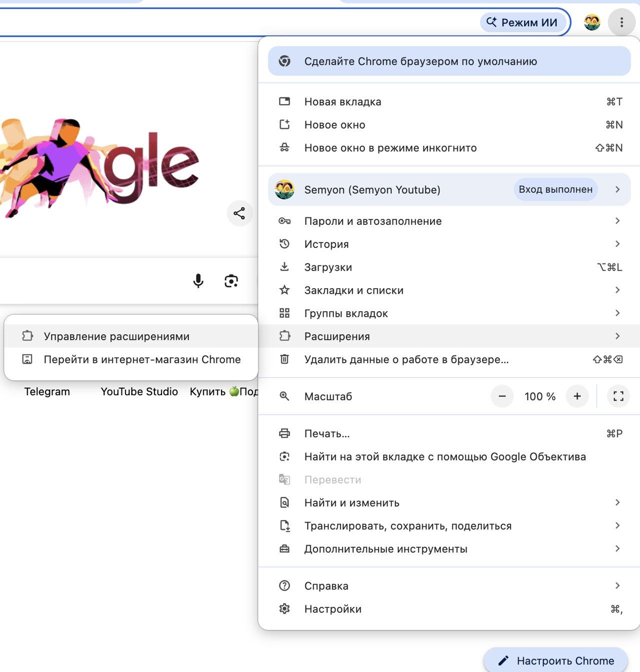Click the share icon near the Google doodle
The image size is (640, 672).
pos(239,213)
